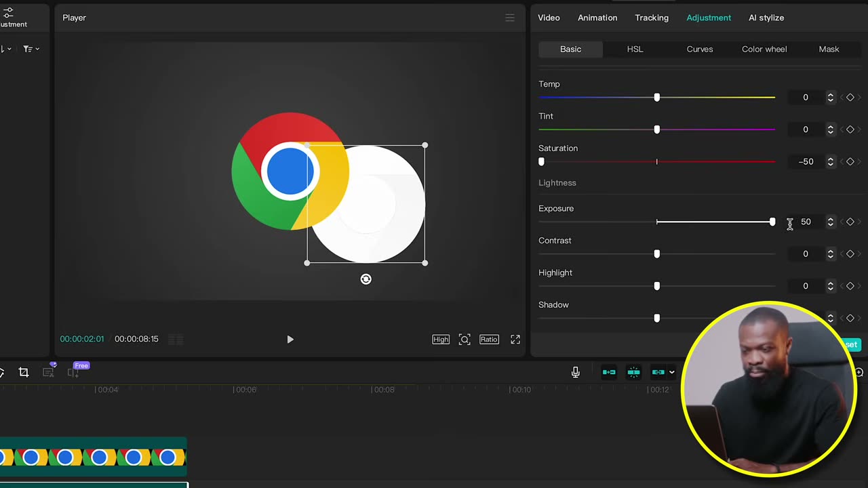Click the Saturation value stepper arrows
Viewport: 868px width, 488px height.
point(830,161)
